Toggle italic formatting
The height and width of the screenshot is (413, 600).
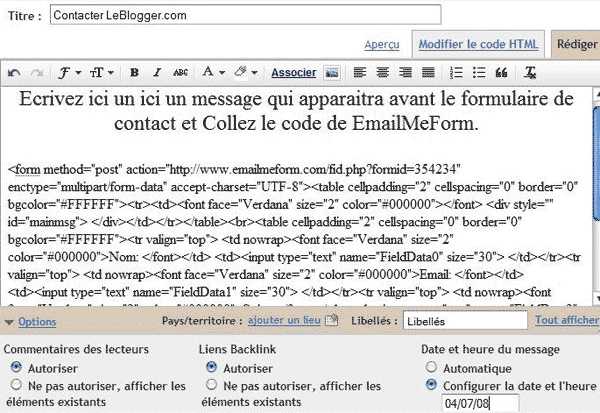pyautogui.click(x=157, y=72)
